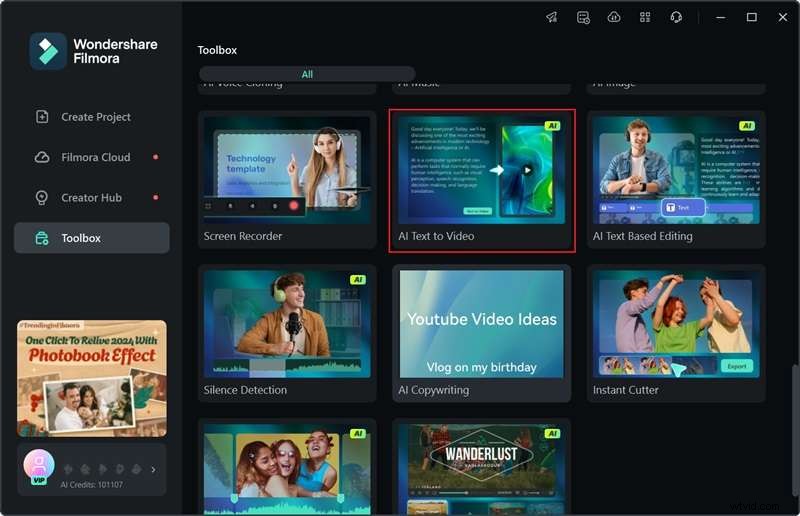Image resolution: width=800 pixels, height=516 pixels.
Task: Click the cloud download icon
Action: (614, 17)
